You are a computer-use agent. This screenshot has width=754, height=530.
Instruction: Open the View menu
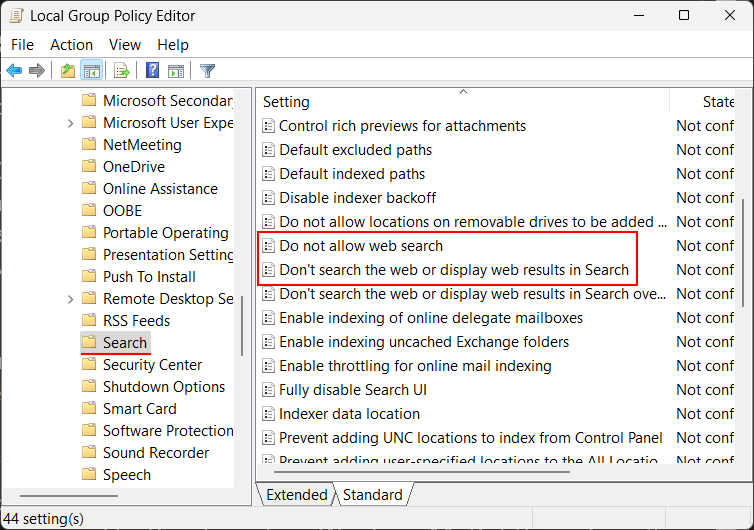125,44
